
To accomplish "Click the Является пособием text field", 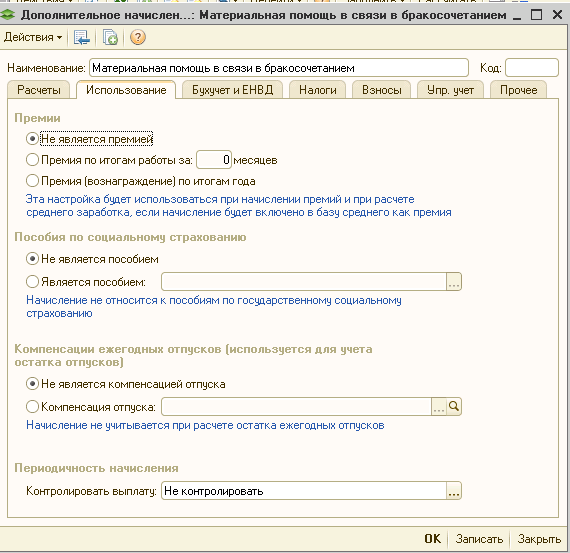I will (x=304, y=282).
